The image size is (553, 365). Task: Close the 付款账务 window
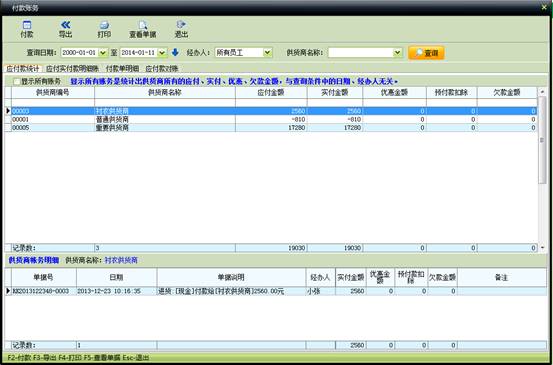point(544,7)
